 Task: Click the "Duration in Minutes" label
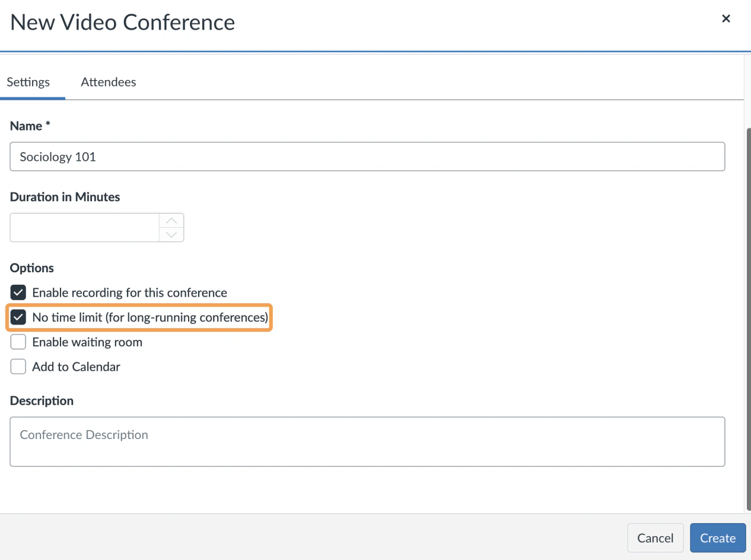coord(65,197)
